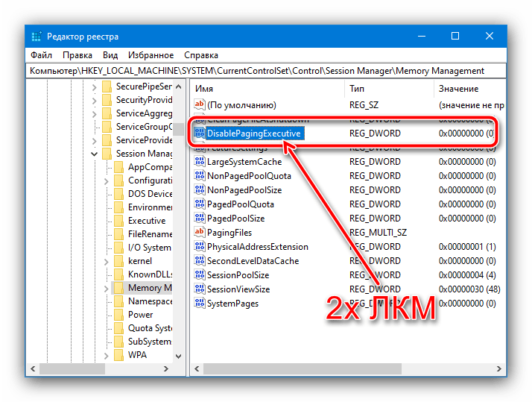Expand the SecurityProvid tree node
Viewport: 532px width, 402px height.
pos(95,101)
